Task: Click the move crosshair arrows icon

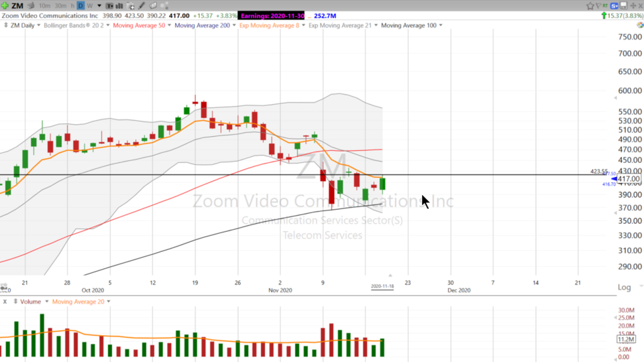Action: coord(633,6)
